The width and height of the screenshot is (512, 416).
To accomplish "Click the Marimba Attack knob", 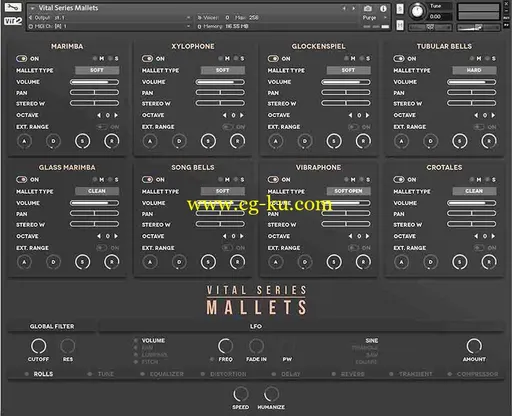I will click(x=24, y=141).
